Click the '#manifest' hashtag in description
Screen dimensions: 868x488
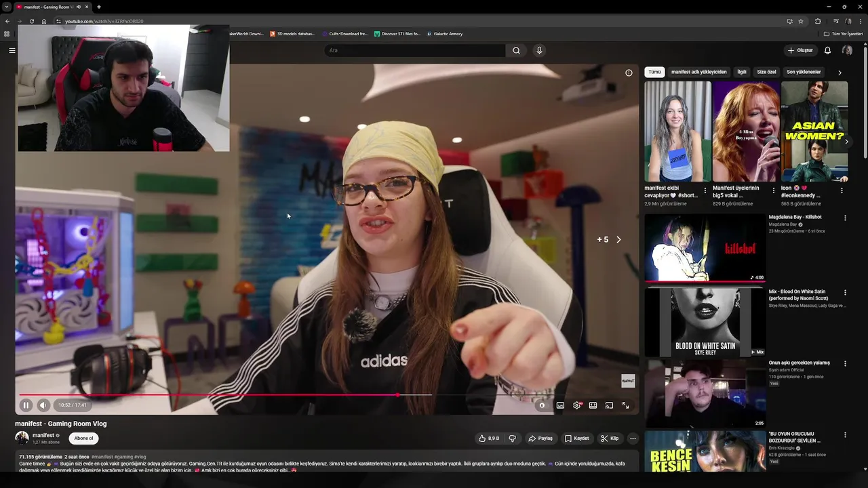(x=102, y=457)
